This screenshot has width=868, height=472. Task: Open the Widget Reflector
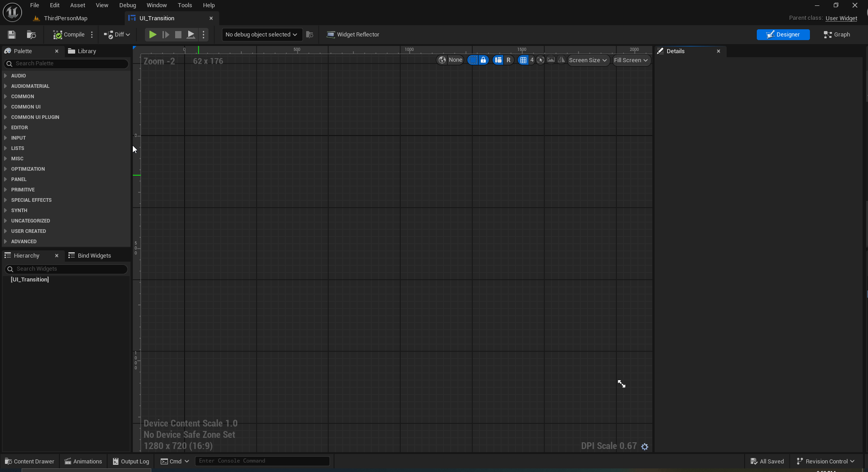point(353,35)
